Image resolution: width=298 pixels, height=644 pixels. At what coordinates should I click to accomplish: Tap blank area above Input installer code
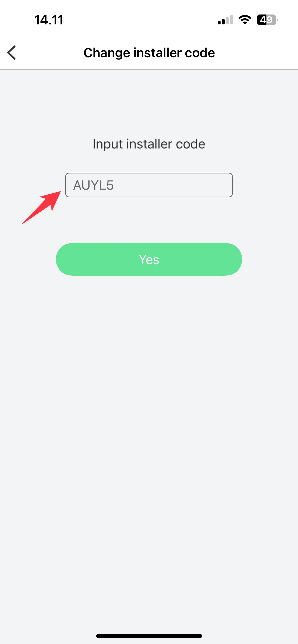point(149,102)
